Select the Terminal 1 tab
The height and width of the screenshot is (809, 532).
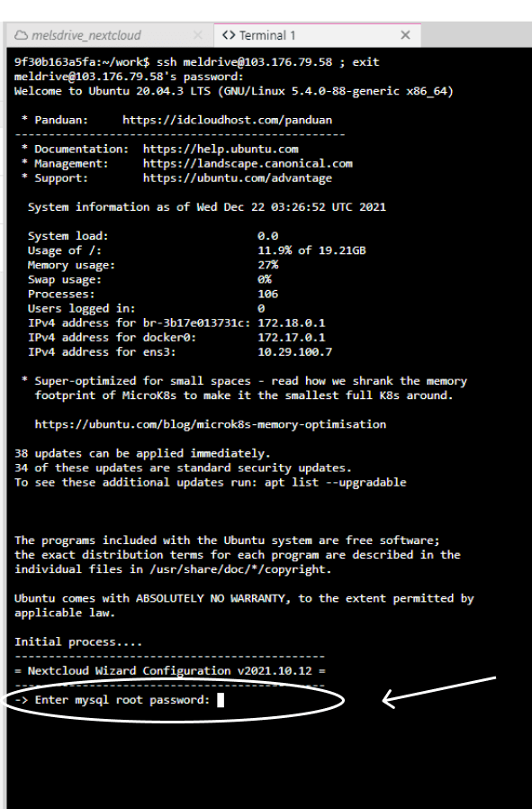click(317, 35)
